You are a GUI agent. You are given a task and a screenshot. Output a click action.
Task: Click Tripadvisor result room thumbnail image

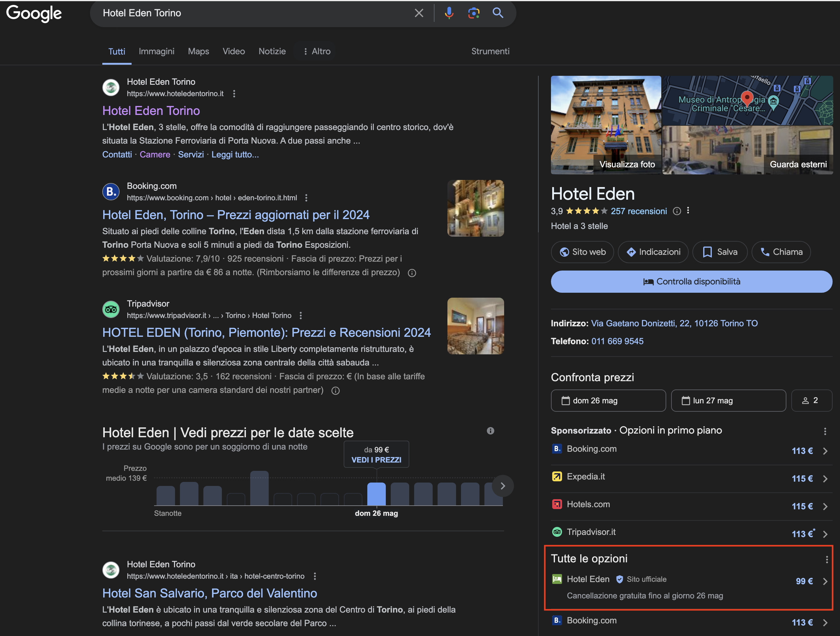click(475, 326)
